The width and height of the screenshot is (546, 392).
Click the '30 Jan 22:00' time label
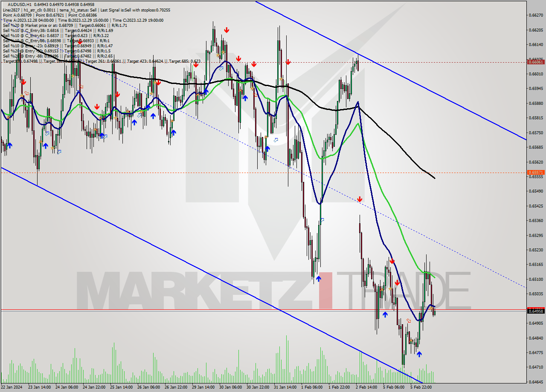pyautogui.click(x=258, y=387)
